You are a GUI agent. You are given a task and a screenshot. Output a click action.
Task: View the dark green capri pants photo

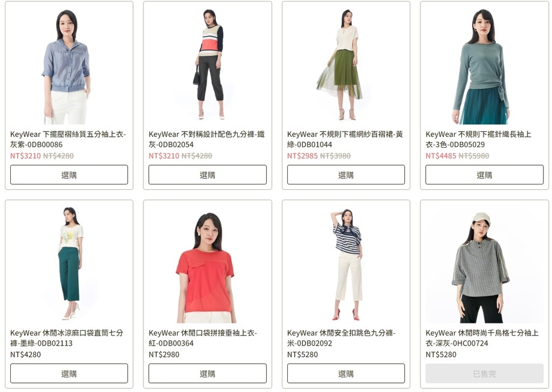click(x=69, y=264)
